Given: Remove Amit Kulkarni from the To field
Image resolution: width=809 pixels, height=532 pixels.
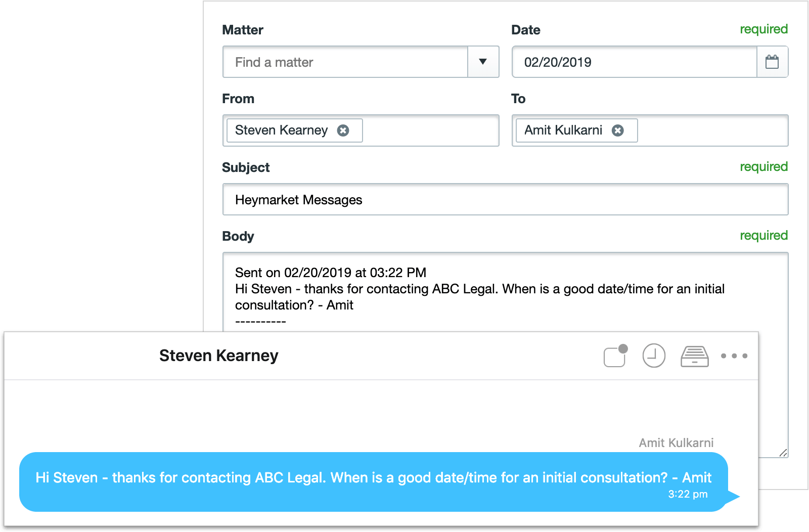Looking at the screenshot, I should (618, 130).
